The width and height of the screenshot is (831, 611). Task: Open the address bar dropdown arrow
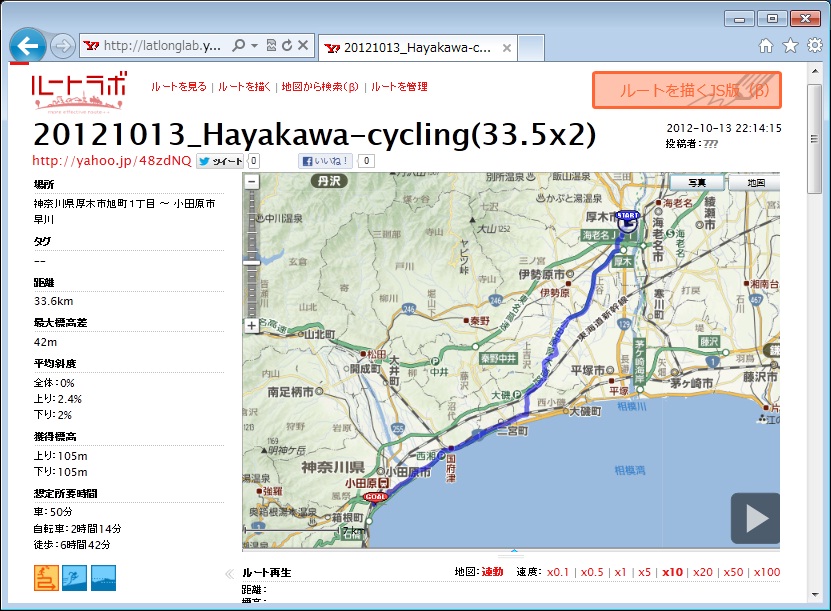[x=254, y=46]
